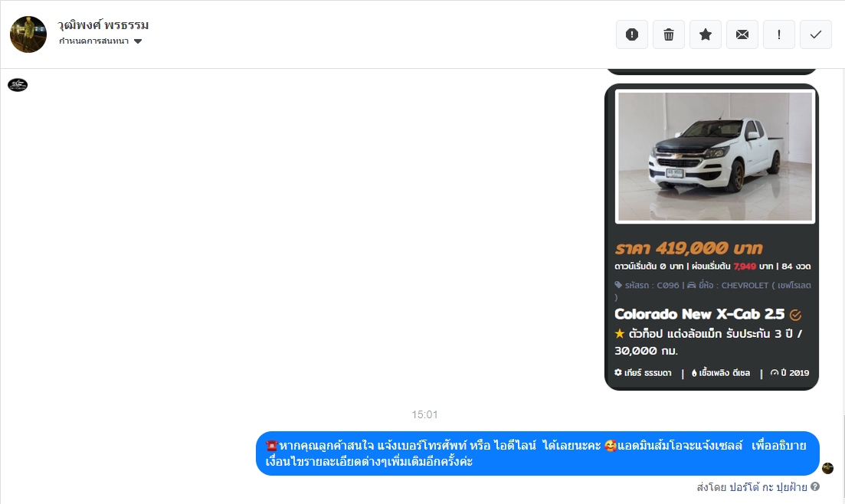The width and height of the screenshot is (845, 504).
Task: Open the profile picture of วุฒิพงศ์ พรธรรม
Action: tap(28, 34)
